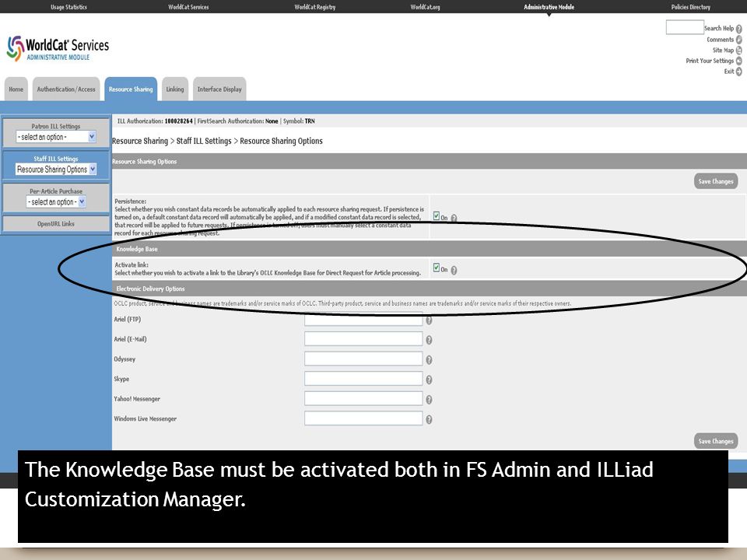
Task: Switch to the Authentication/Access tab
Action: tap(66, 89)
